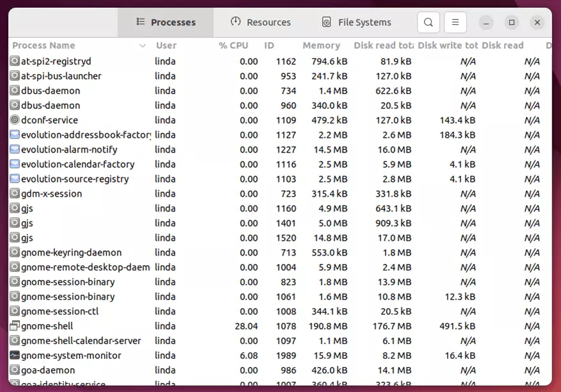Open the Processes tab
This screenshot has width=561, height=392.
[x=165, y=22]
